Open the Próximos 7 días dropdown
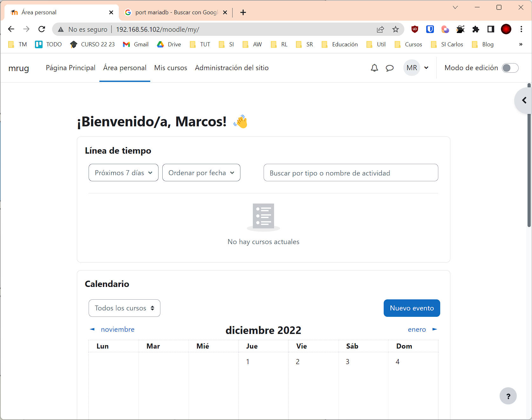 point(123,173)
